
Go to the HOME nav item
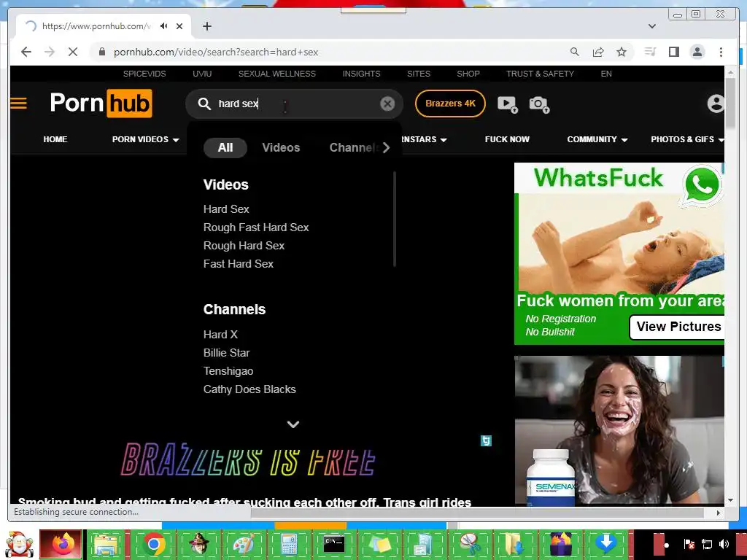tap(55, 139)
